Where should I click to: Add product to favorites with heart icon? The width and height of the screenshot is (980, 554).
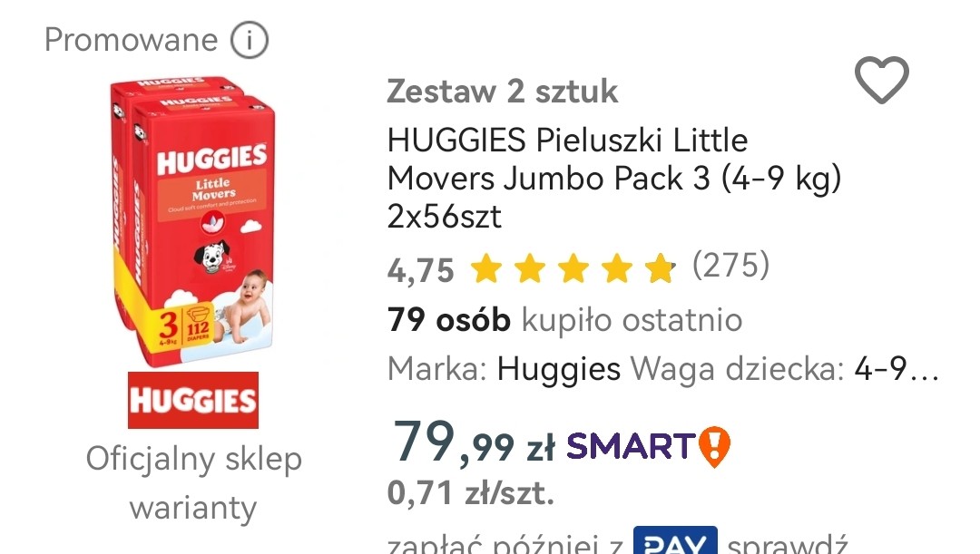click(881, 79)
